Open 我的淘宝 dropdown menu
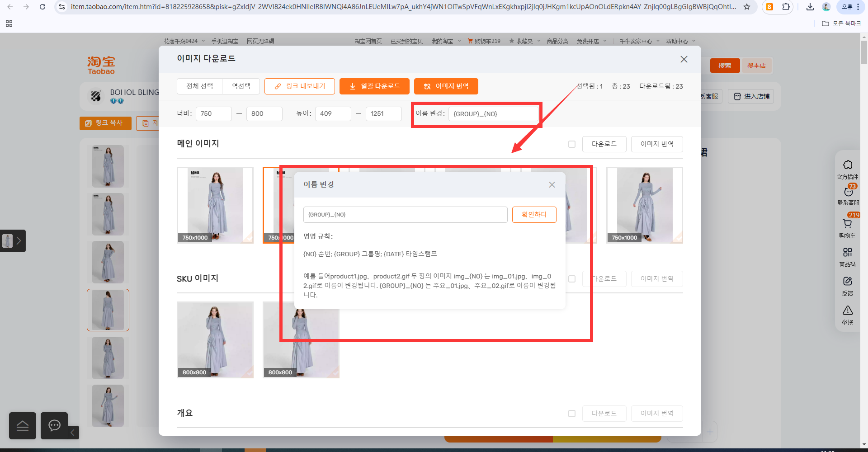868x452 pixels. (446, 41)
